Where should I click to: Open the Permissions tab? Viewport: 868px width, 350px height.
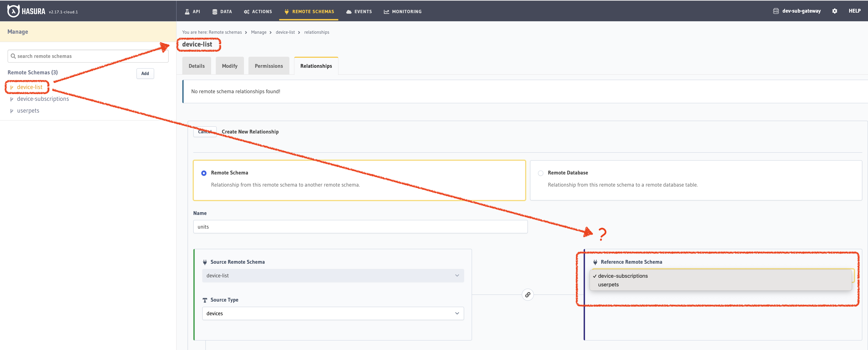point(269,66)
